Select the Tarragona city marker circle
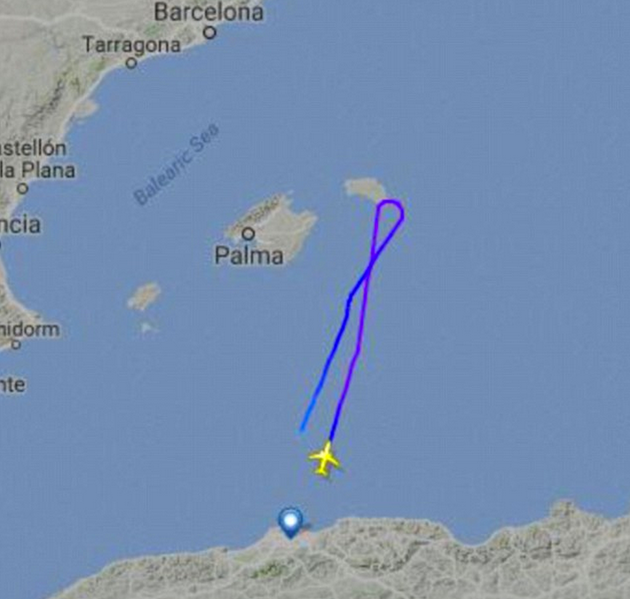Viewport: 630px width, 599px height. tap(131, 63)
